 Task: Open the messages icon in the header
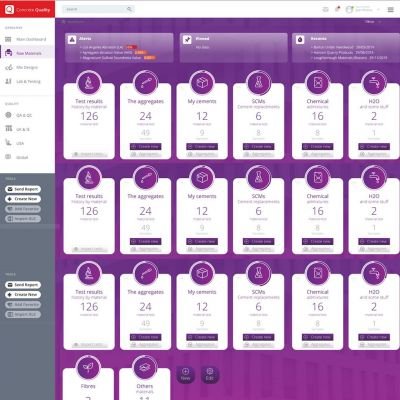tap(326, 9)
